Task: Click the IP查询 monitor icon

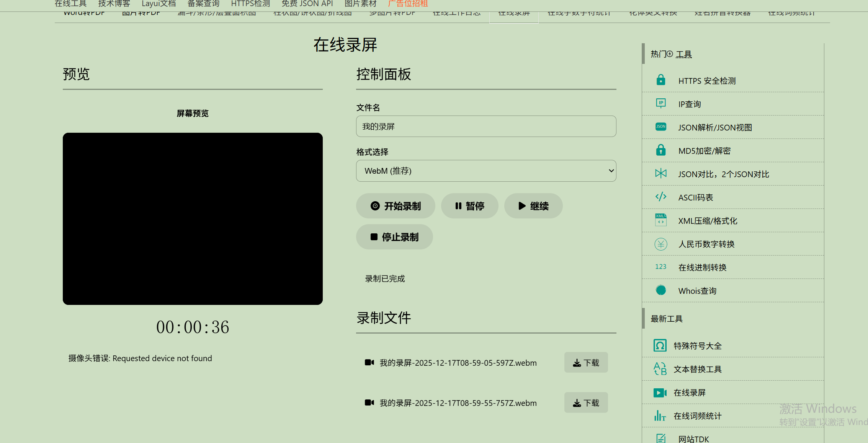Action: (x=660, y=103)
